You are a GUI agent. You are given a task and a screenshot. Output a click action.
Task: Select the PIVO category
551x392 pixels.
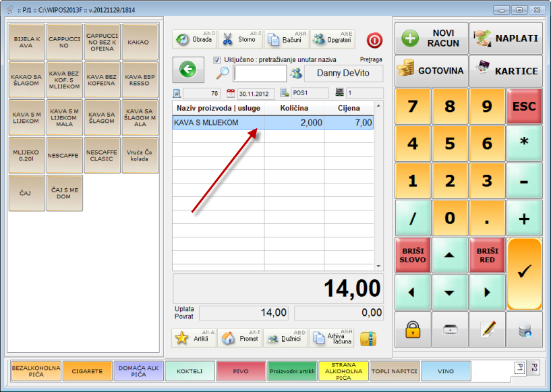coord(241,371)
